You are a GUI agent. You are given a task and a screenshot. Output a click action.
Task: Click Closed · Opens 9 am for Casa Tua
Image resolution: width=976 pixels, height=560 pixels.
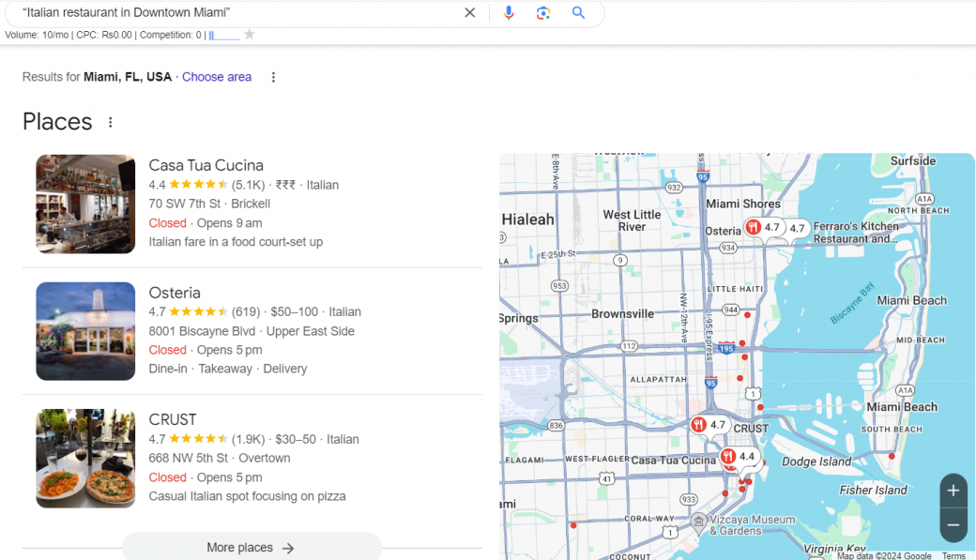(x=206, y=222)
